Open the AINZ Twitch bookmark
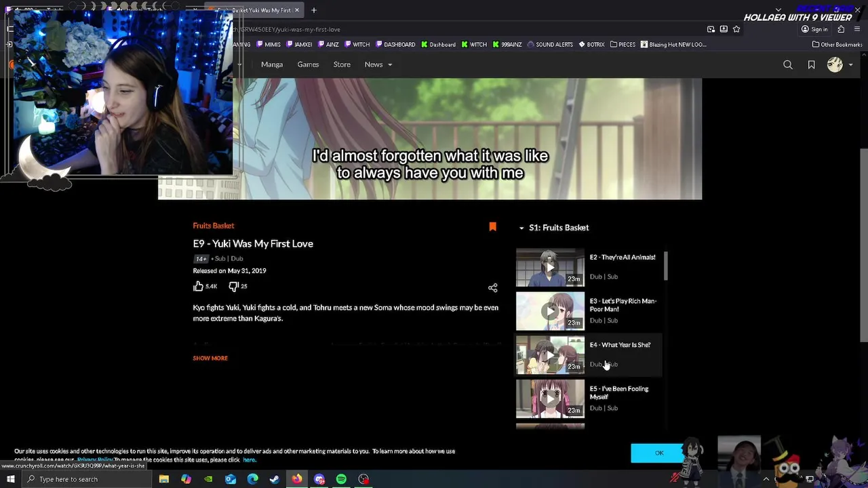 [328, 45]
